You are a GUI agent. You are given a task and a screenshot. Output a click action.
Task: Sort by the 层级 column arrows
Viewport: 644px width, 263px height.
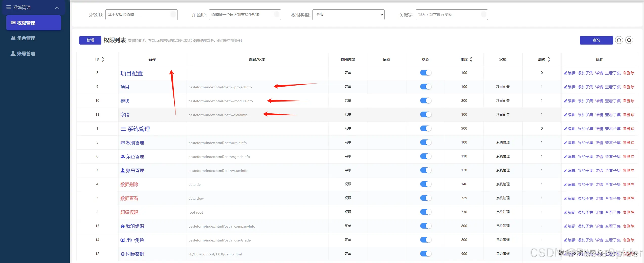[x=549, y=59]
